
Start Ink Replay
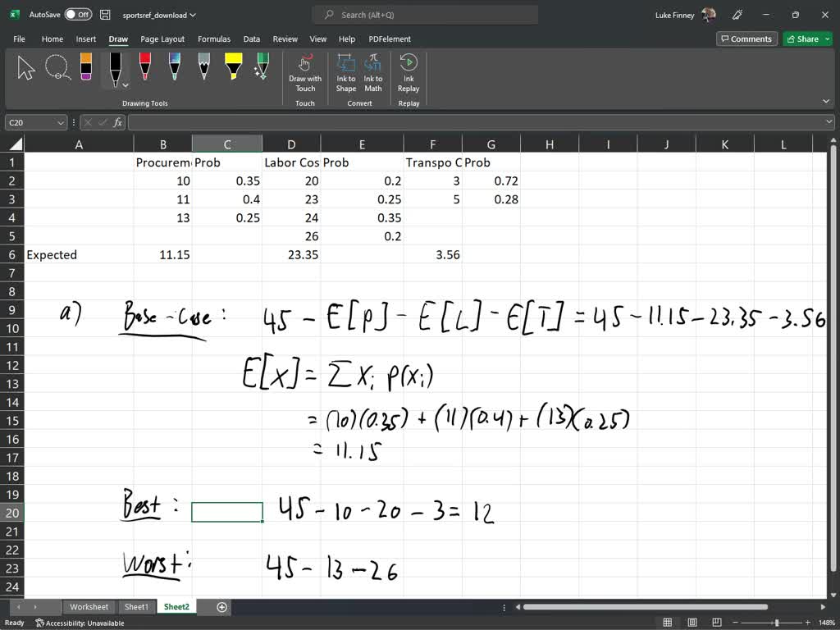pyautogui.click(x=409, y=73)
